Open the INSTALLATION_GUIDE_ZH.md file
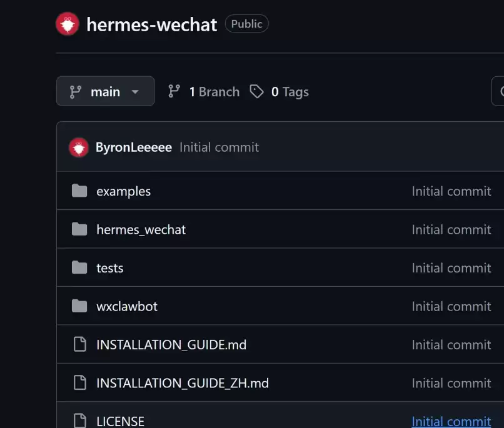This screenshot has width=504, height=428. click(x=183, y=384)
